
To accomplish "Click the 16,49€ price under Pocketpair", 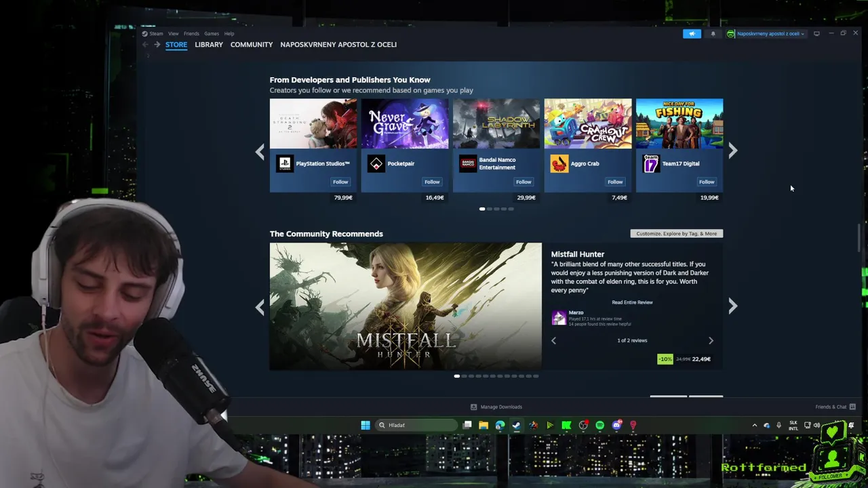I will 435,198.
